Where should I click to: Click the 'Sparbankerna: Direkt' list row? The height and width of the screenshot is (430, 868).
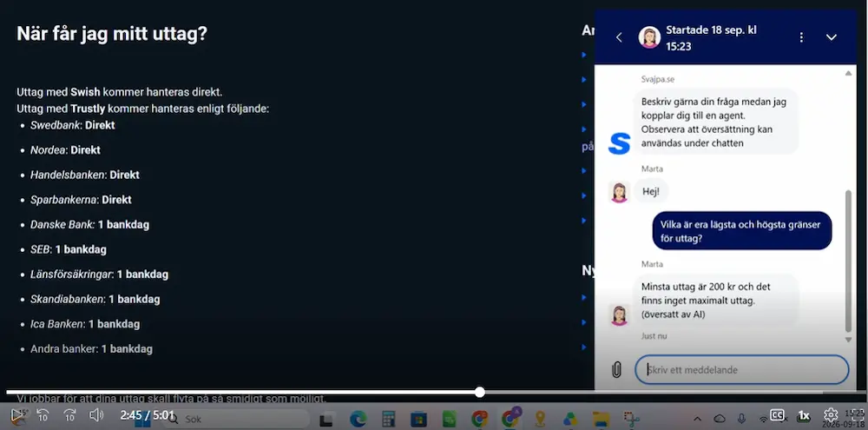coord(81,200)
